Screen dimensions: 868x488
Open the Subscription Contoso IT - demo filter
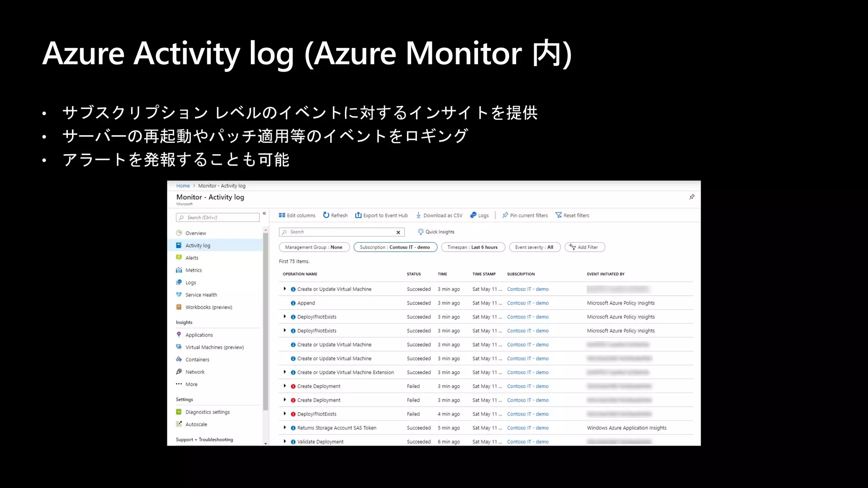tap(395, 247)
